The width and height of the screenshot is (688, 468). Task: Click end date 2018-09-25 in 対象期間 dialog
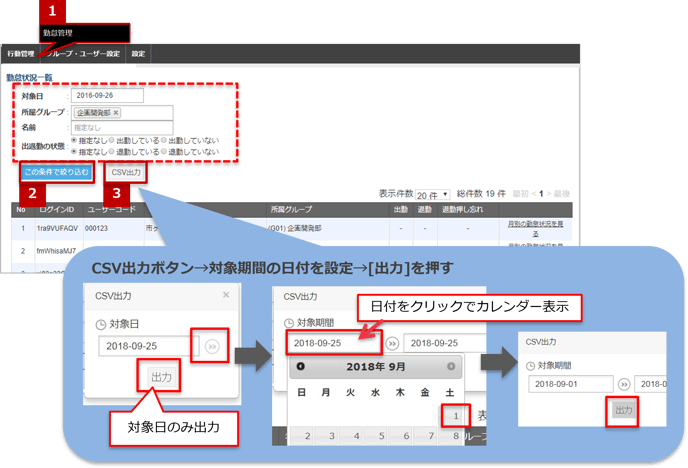pyautogui.click(x=444, y=343)
